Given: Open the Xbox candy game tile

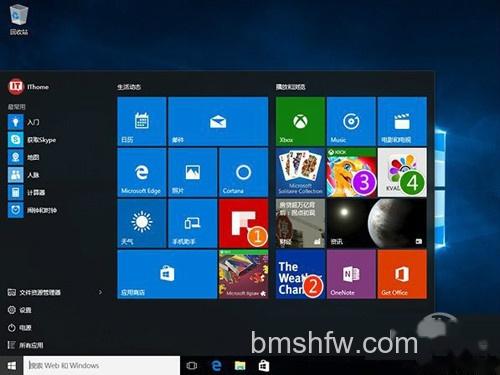Looking at the screenshot, I should pyautogui.click(x=351, y=172).
